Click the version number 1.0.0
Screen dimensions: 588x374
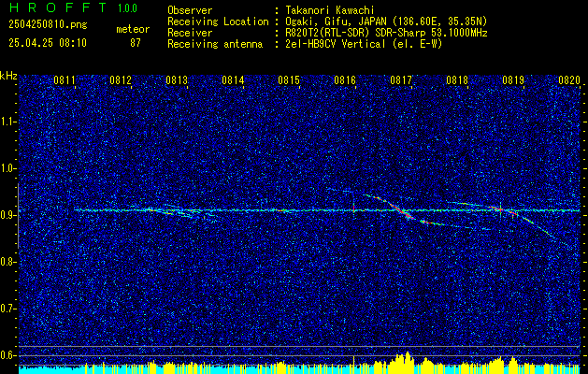[x=127, y=8]
